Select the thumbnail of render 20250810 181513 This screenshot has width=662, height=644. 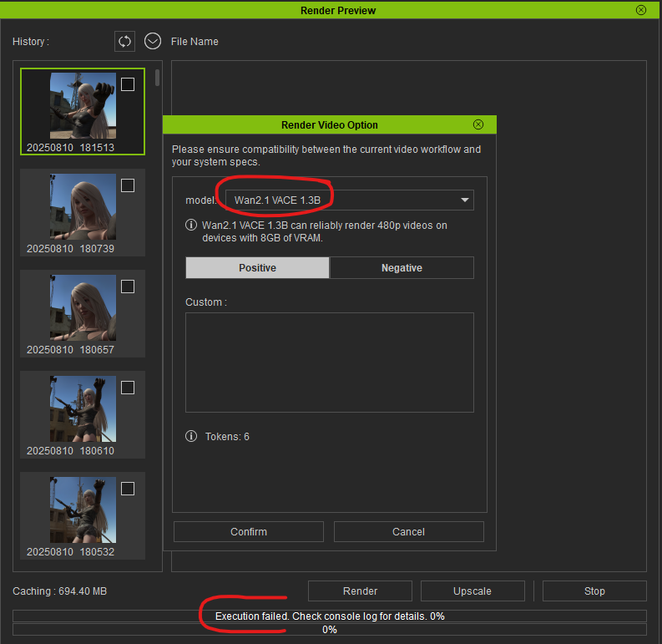pos(83,105)
